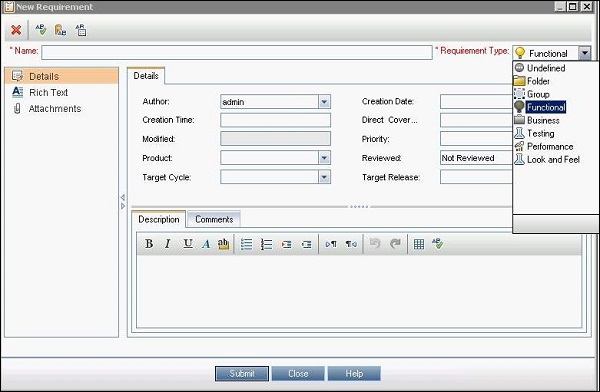Click the Target Release field

pos(476,177)
